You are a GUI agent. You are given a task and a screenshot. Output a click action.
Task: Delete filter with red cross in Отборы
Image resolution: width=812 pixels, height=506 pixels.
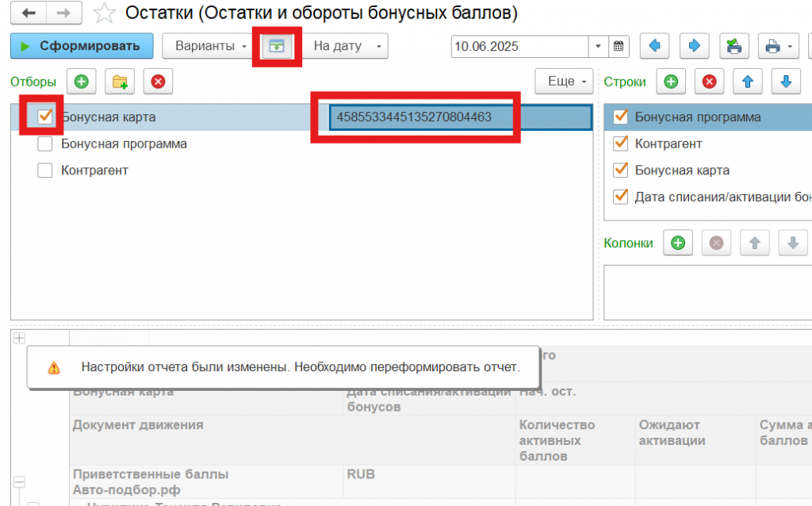(x=158, y=82)
